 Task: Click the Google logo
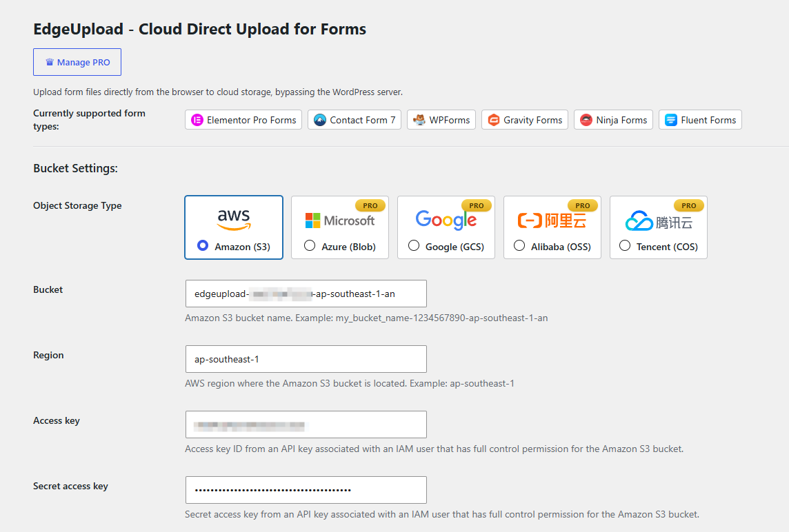(446, 220)
